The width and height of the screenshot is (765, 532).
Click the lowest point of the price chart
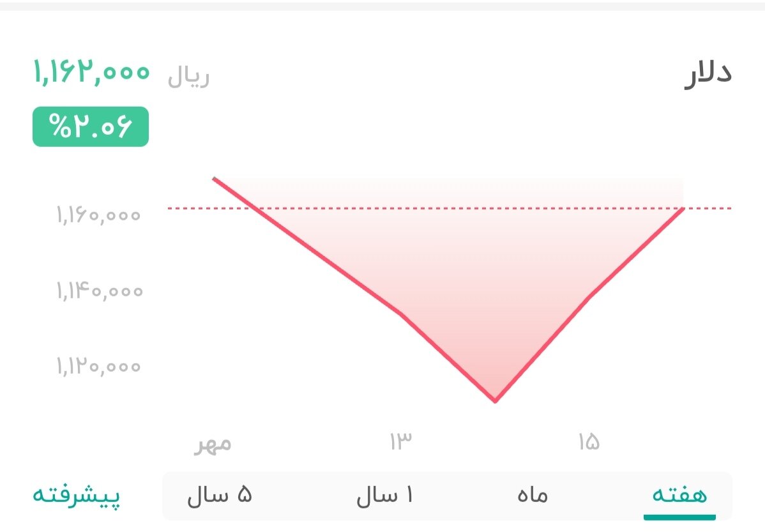click(x=495, y=400)
